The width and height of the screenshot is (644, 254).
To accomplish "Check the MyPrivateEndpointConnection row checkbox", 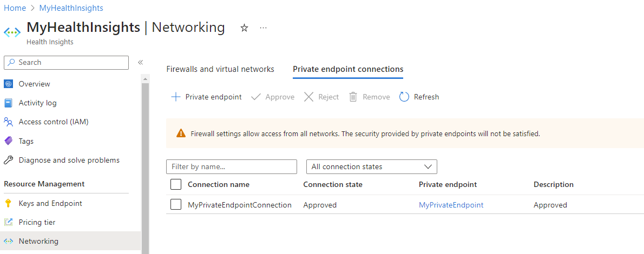I will pyautogui.click(x=176, y=204).
